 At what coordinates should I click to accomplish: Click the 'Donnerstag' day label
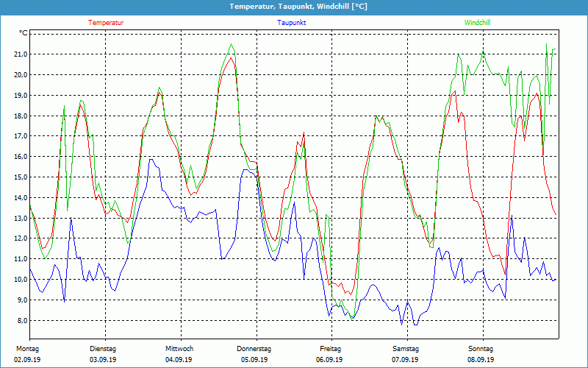coord(254,349)
